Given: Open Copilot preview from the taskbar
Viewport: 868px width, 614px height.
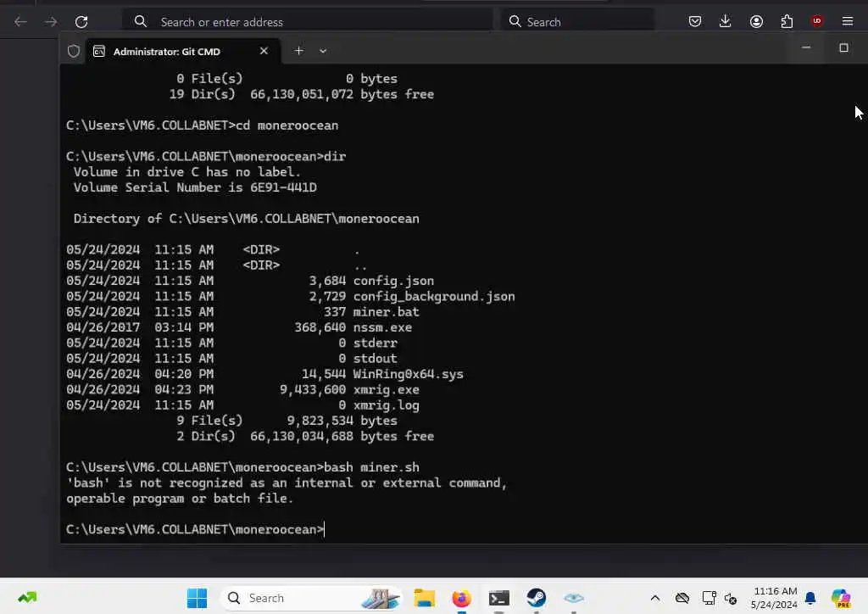Looking at the screenshot, I should [841, 598].
